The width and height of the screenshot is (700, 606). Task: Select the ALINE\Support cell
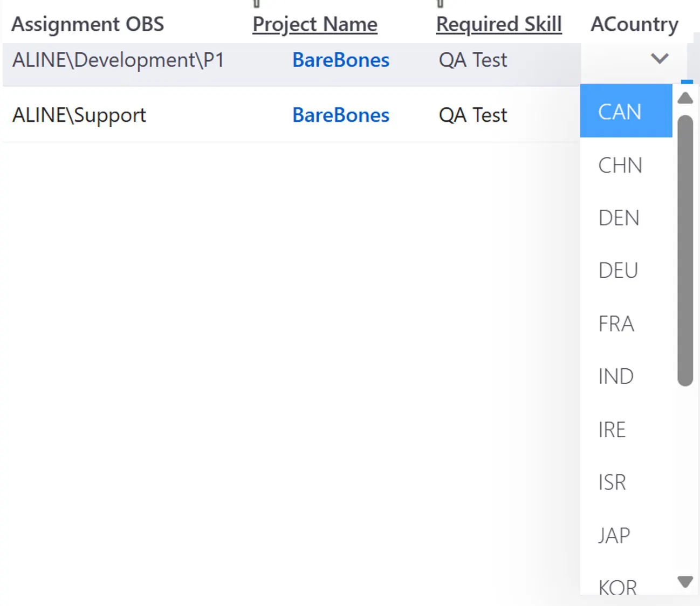click(x=79, y=115)
